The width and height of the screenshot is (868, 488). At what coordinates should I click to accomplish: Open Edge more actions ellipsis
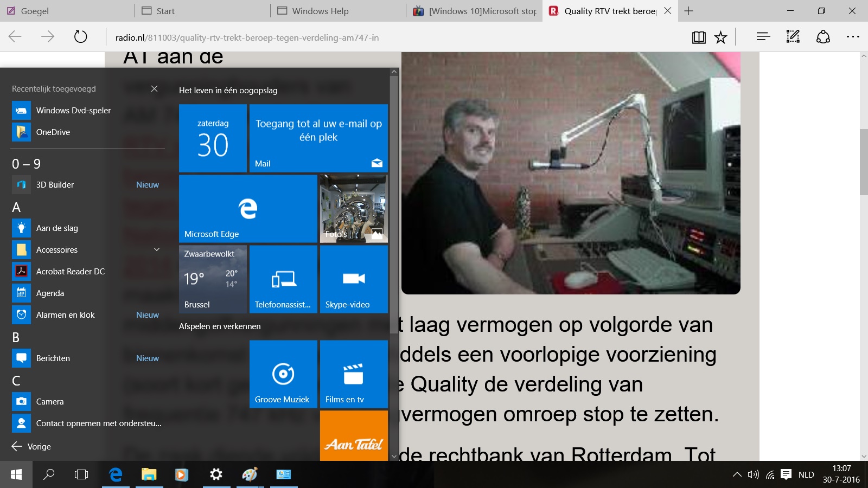coord(853,37)
